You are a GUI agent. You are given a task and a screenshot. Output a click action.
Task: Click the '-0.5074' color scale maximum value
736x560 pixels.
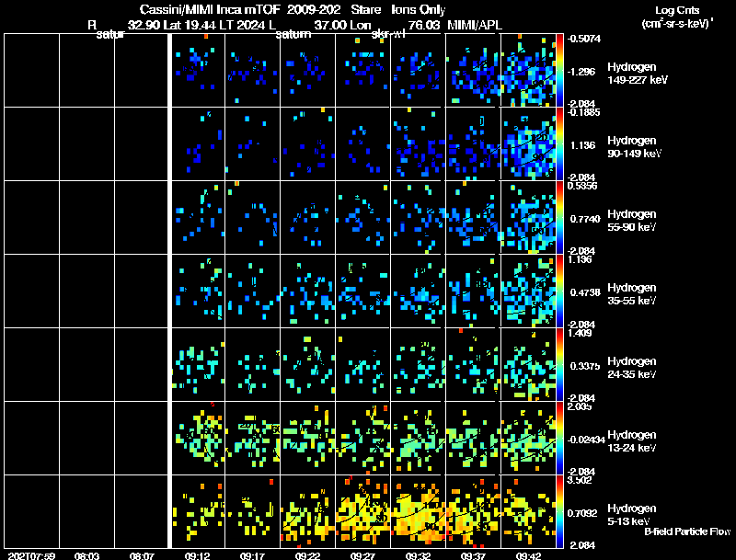583,39
